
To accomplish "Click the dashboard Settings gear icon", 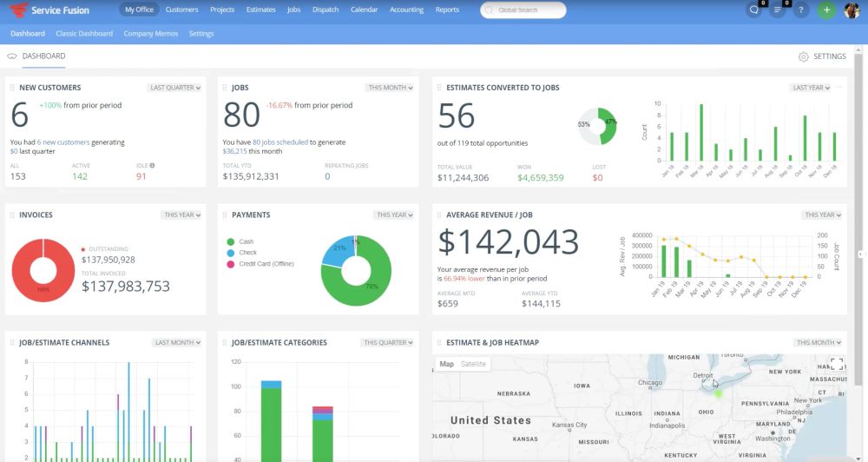I will point(803,56).
